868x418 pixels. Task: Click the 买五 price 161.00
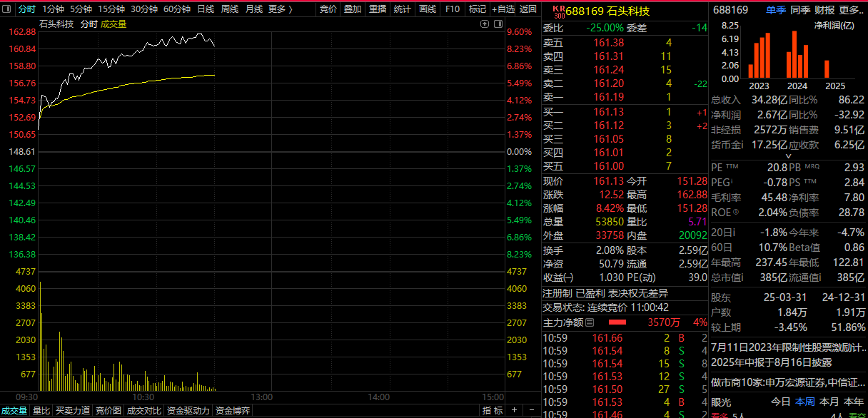coord(608,166)
